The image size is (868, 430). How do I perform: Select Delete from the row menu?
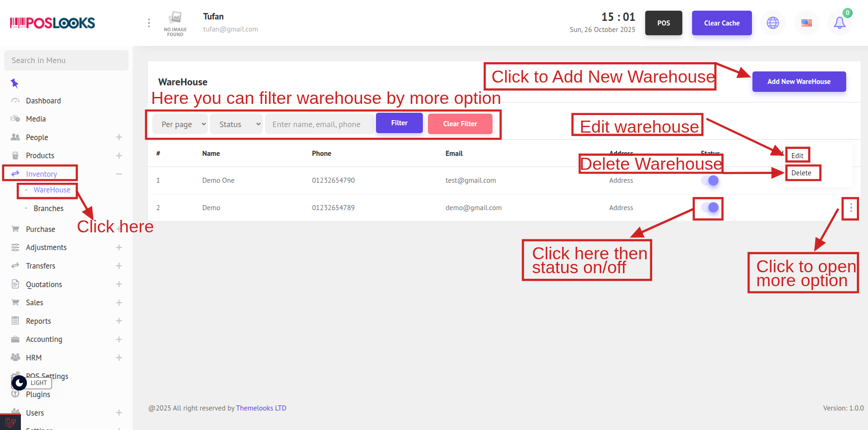point(801,173)
